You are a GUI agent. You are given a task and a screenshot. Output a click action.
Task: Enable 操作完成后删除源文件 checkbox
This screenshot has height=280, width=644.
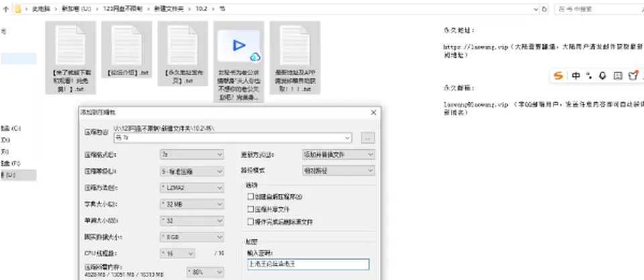click(x=250, y=222)
